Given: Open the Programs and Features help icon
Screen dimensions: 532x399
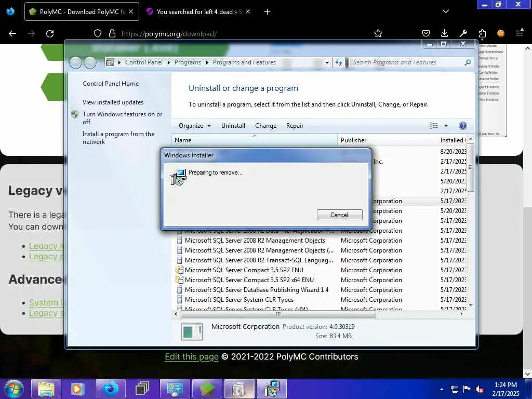Looking at the screenshot, I should tap(462, 126).
